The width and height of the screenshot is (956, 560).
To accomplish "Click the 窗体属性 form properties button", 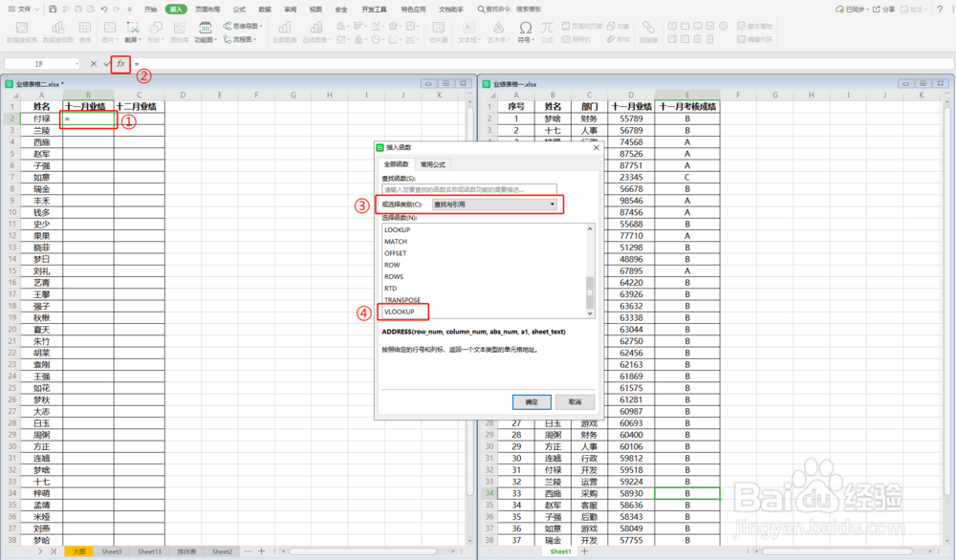I will coord(754,26).
